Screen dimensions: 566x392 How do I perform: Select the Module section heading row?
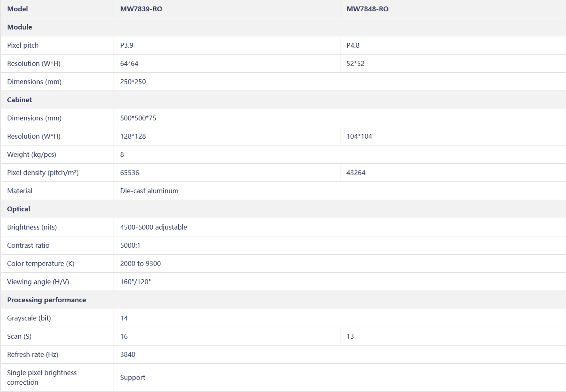point(19,27)
